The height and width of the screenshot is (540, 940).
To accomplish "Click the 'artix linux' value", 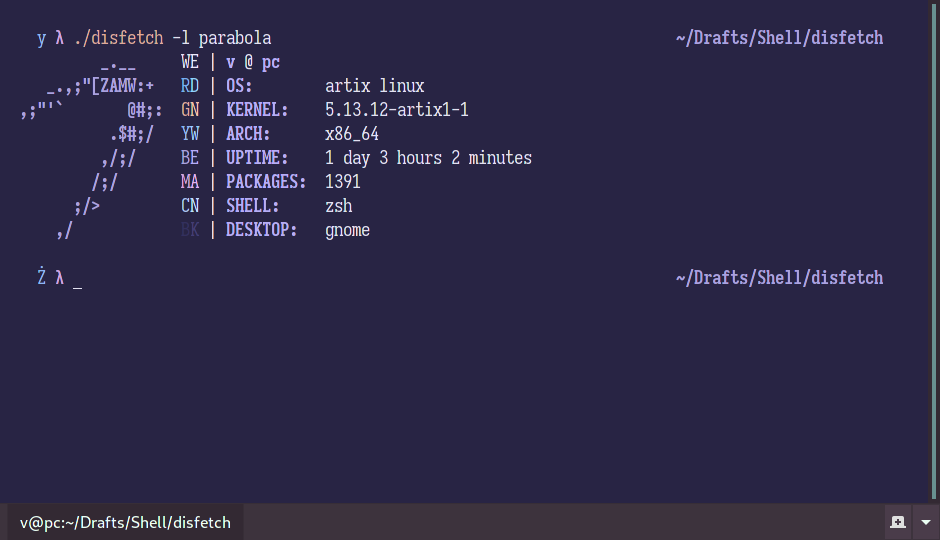I will point(375,86).
